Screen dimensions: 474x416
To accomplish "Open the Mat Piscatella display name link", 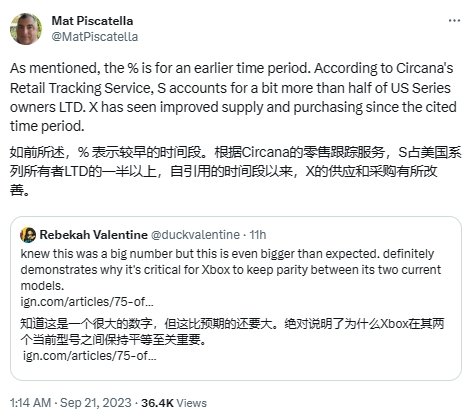I will (x=92, y=21).
